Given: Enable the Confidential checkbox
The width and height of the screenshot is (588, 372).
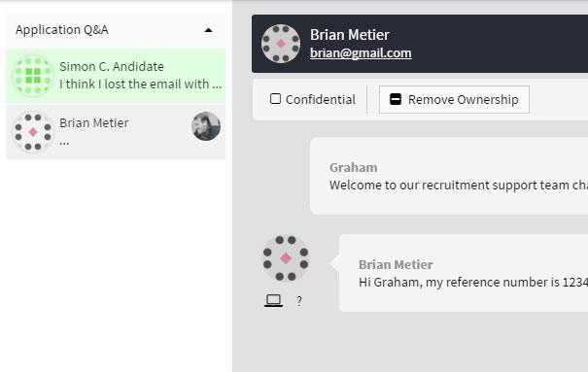Looking at the screenshot, I should coord(275,99).
